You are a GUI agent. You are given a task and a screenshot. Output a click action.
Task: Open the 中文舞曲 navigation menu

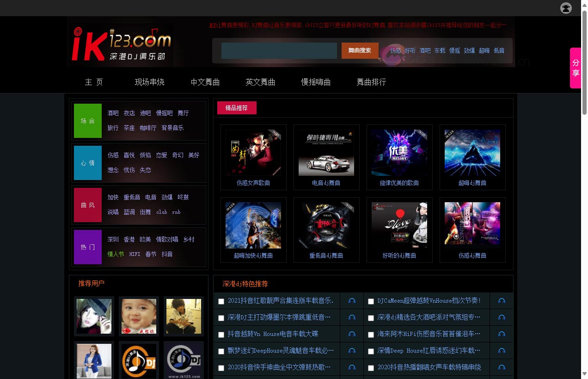pos(205,82)
